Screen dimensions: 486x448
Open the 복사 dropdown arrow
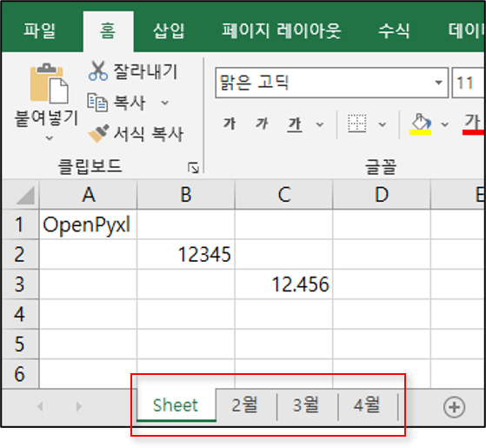pos(165,103)
